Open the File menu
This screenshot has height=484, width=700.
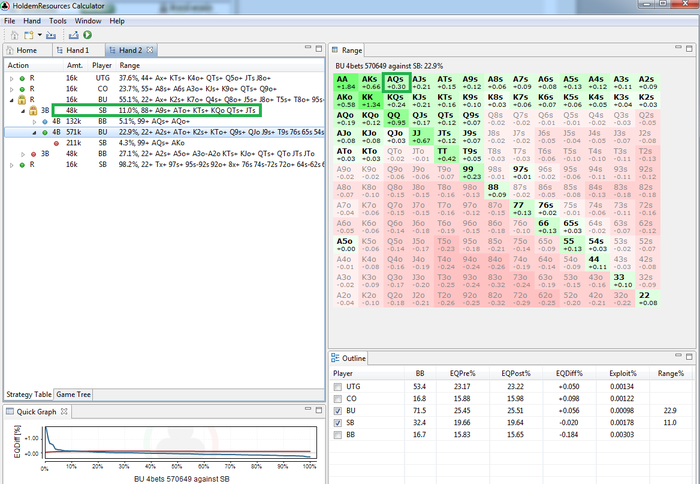(9, 21)
